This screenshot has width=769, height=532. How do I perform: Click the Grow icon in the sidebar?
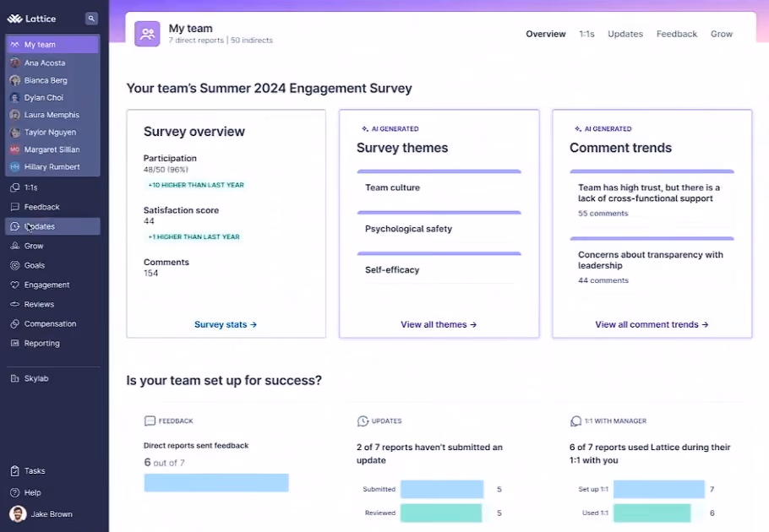tap(15, 246)
